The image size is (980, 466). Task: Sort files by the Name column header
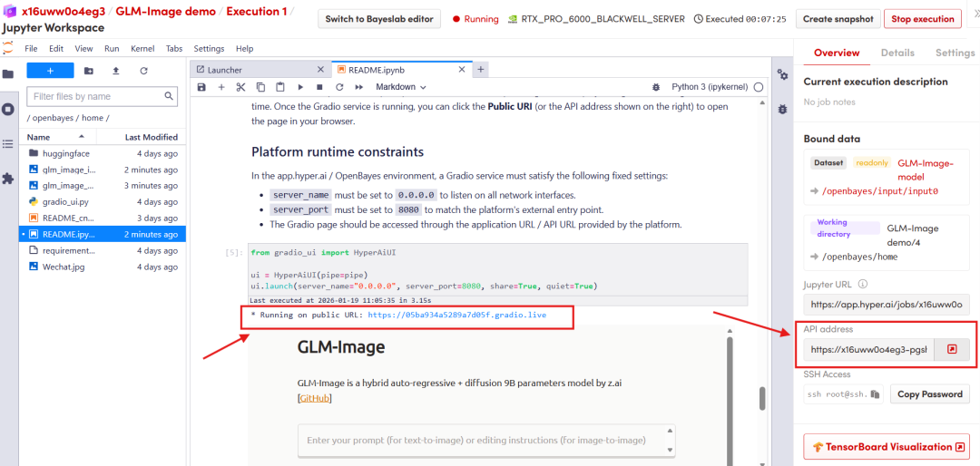(x=39, y=137)
